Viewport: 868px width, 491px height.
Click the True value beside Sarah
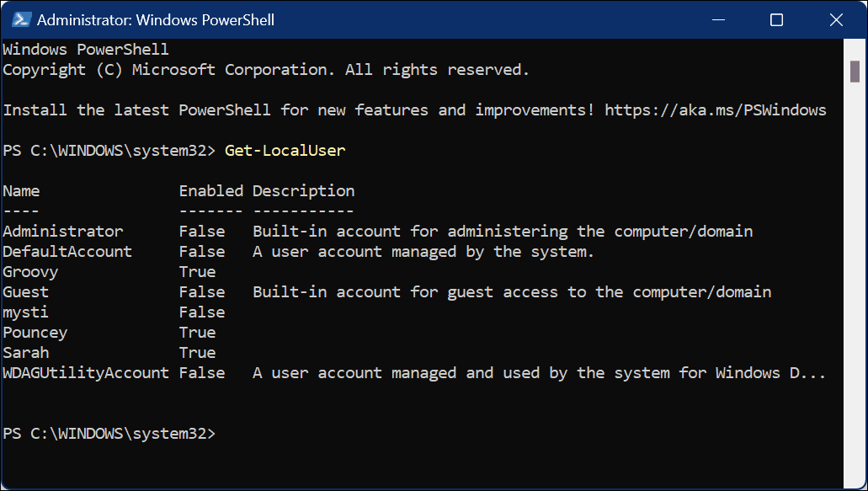pos(197,352)
